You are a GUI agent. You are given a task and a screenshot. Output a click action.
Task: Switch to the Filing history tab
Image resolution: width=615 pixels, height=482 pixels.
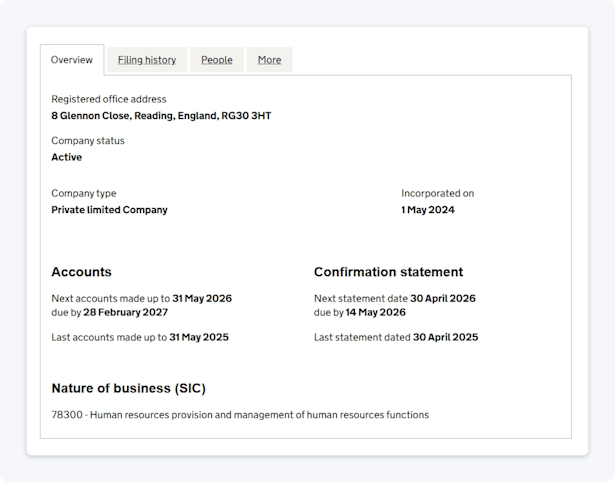147,60
